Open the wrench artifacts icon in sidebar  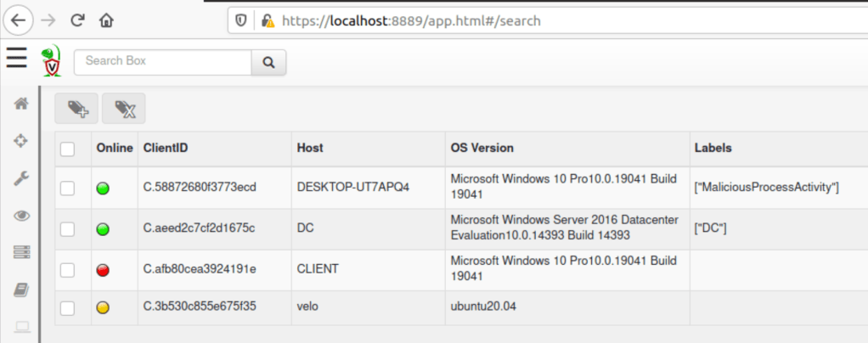[21, 178]
